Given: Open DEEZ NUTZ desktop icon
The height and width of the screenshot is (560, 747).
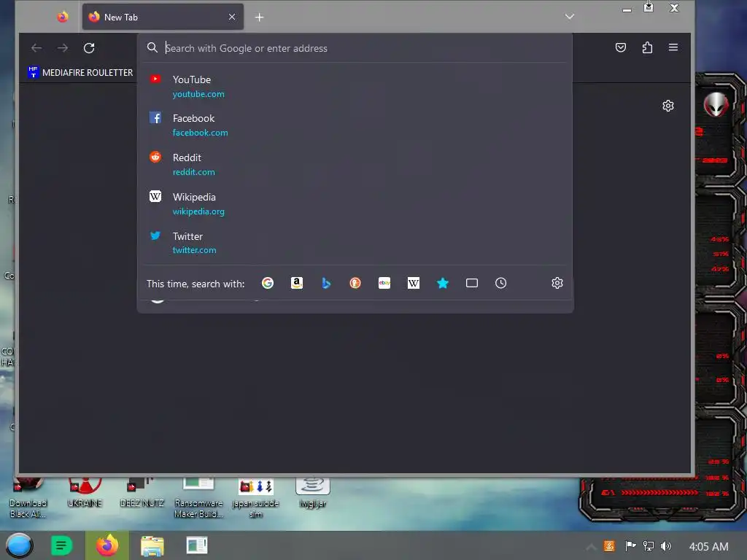Looking at the screenshot, I should [x=142, y=494].
